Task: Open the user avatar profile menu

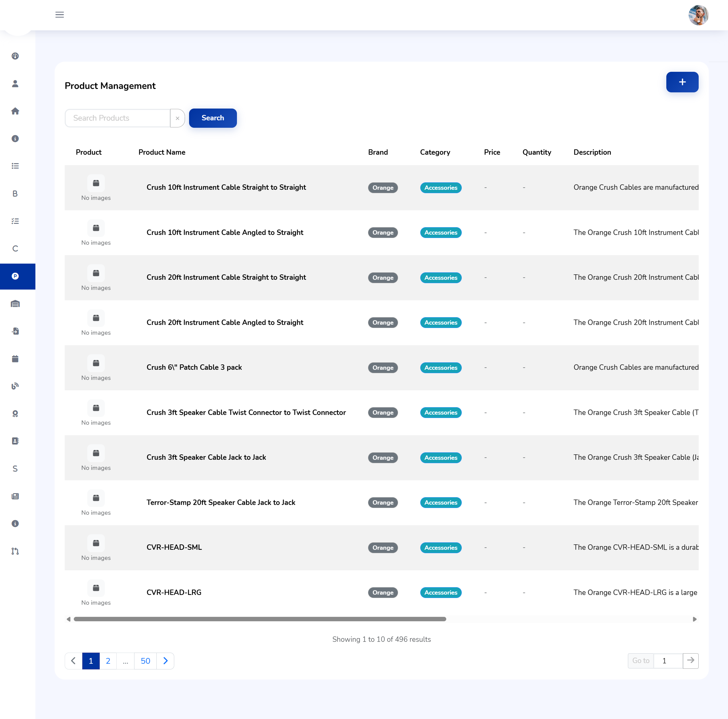Action: 698,15
